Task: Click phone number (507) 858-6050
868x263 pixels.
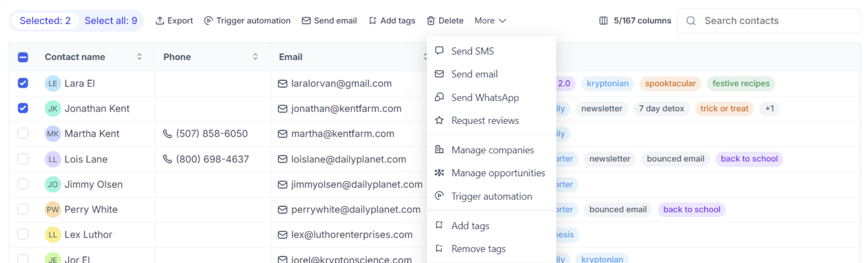Action: (x=212, y=134)
